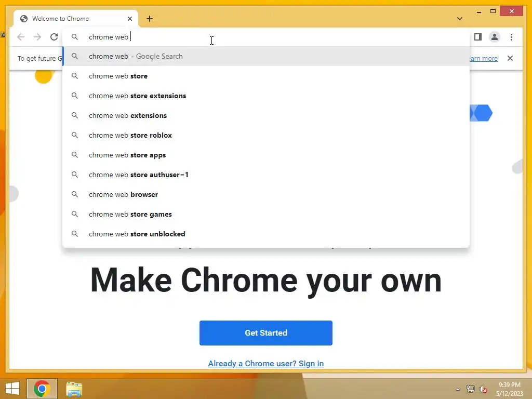Open Chrome's three-dot menu
The image size is (532, 399).
[x=511, y=37]
